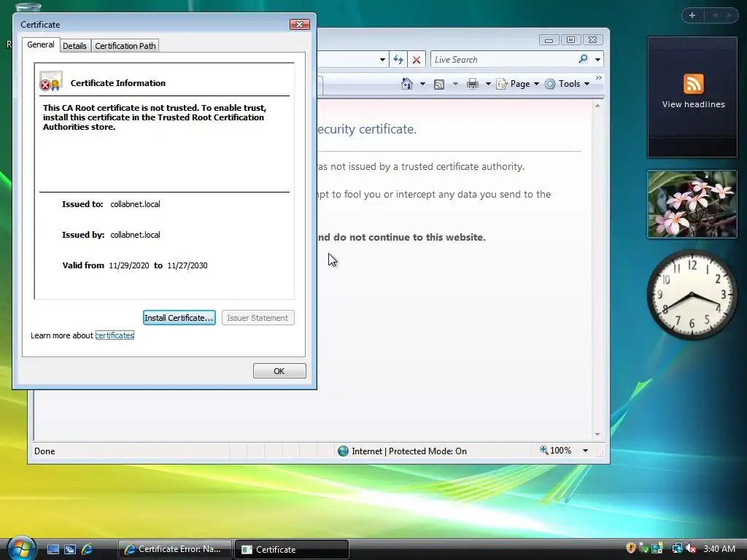Click the RSS Feeds icon in IE toolbar
Viewport: 747px width, 560px height.
tap(439, 85)
